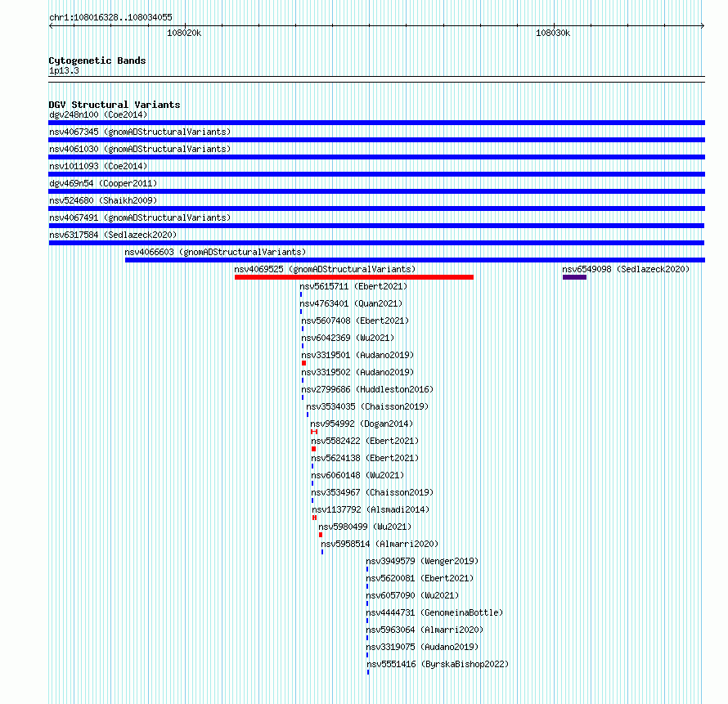Screen dimensions: 728x704
Task: Click the blue bar under nsv4066603
Action: 415,260
